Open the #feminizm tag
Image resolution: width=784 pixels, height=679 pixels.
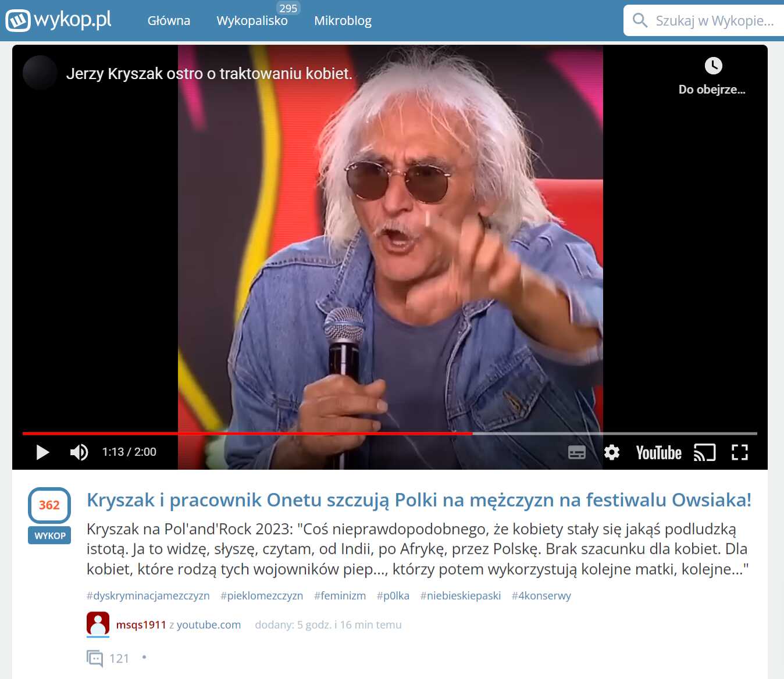[x=340, y=596]
